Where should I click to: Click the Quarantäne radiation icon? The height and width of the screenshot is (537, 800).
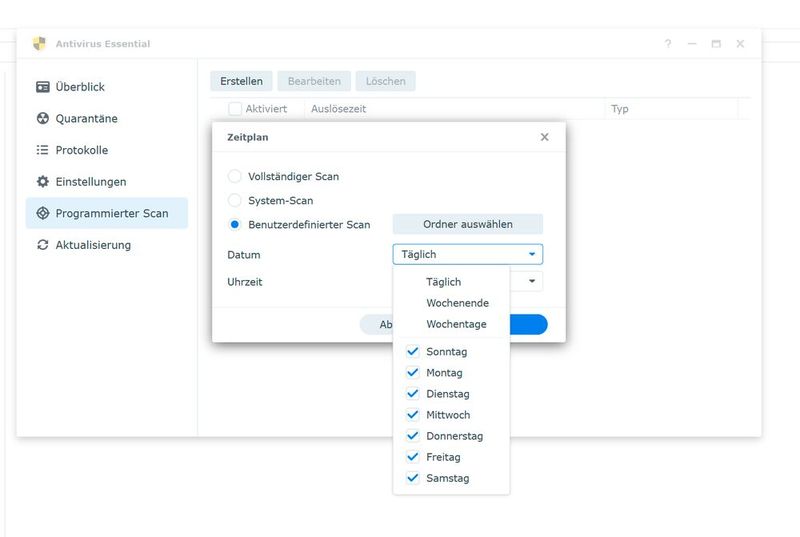click(42, 118)
